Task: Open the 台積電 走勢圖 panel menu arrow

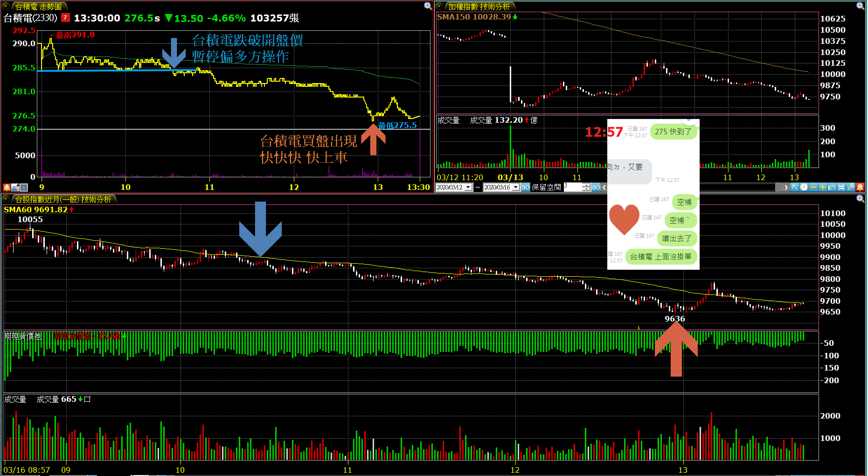Action: [6, 6]
